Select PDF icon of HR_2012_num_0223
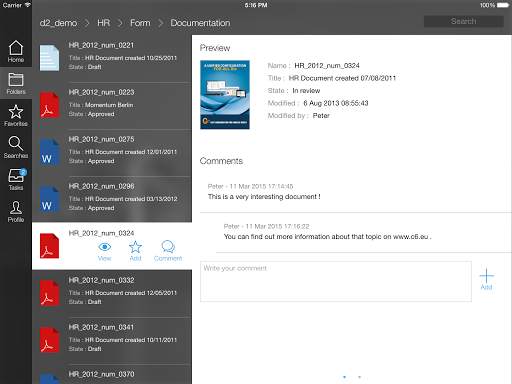This screenshot has width=512, height=384. pyautogui.click(x=49, y=105)
